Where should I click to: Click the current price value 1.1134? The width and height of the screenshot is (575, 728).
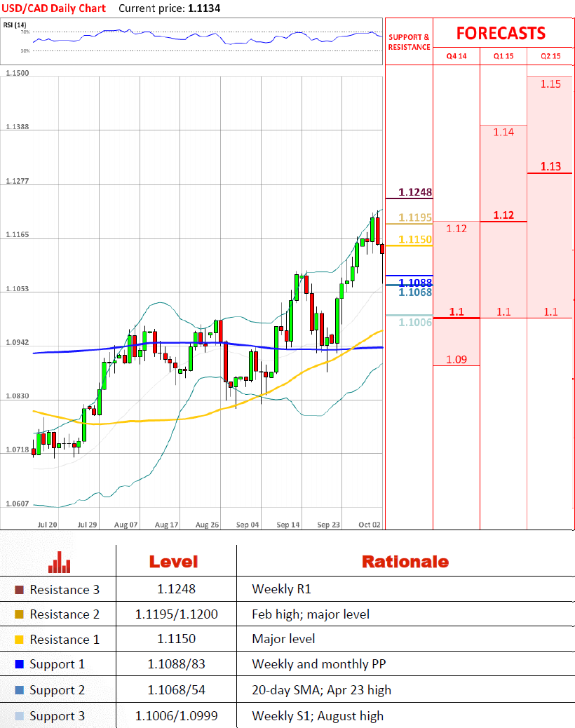point(204,8)
